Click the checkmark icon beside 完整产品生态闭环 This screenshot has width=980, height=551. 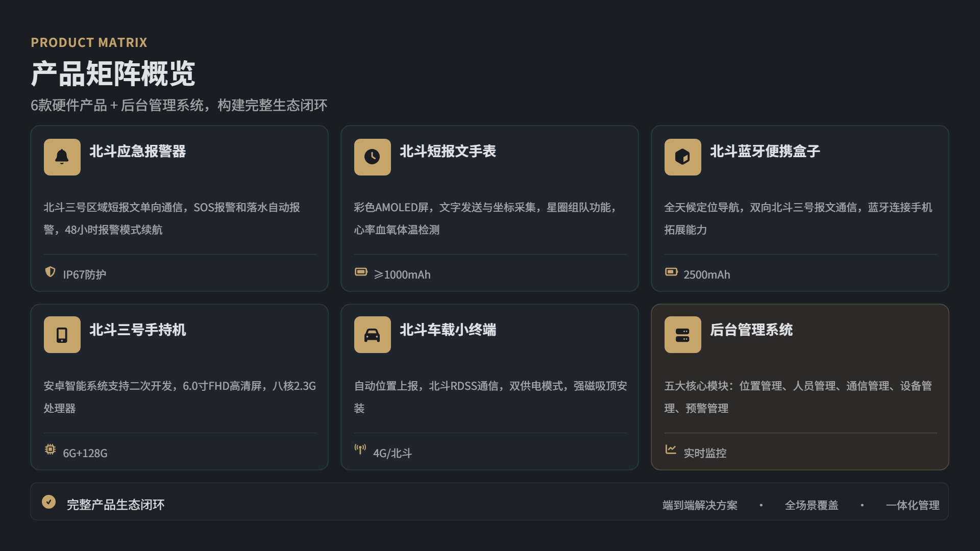pos(49,502)
